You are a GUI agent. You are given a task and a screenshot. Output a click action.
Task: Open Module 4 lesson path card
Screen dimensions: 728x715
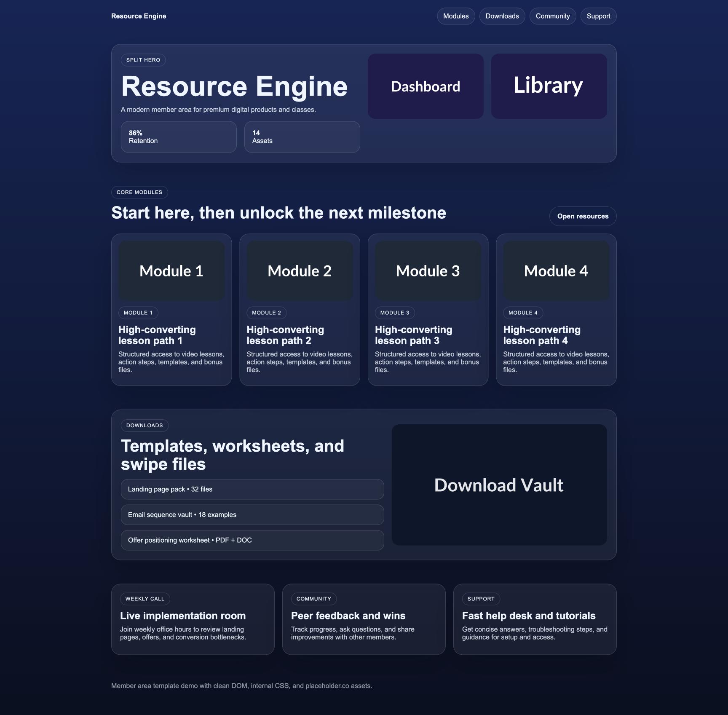[x=556, y=310]
